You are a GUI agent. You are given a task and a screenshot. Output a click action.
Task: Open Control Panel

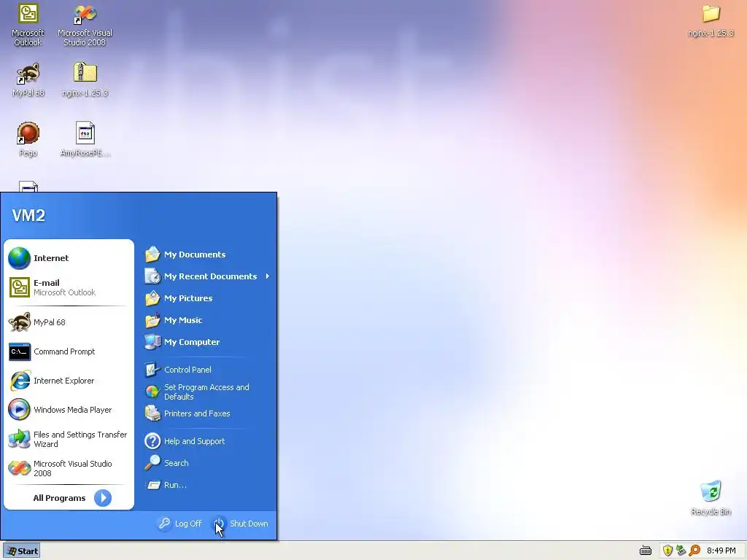click(206, 370)
